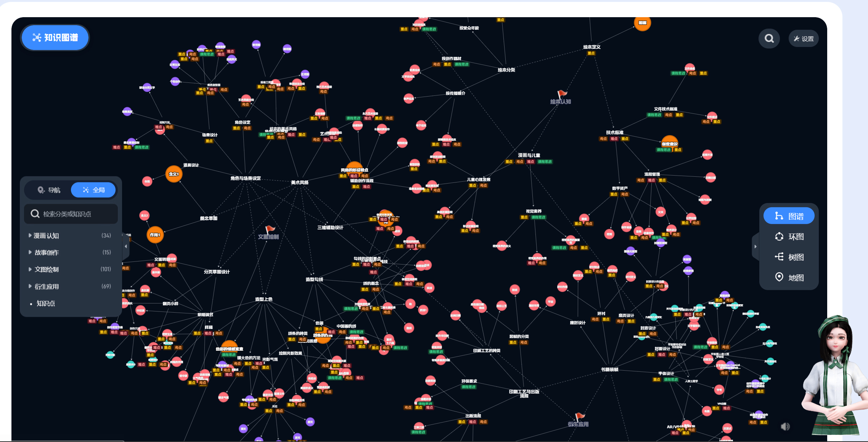This screenshot has height=442, width=868.
Task: Collapse the view switcher with arrow handle
Action: (755, 246)
